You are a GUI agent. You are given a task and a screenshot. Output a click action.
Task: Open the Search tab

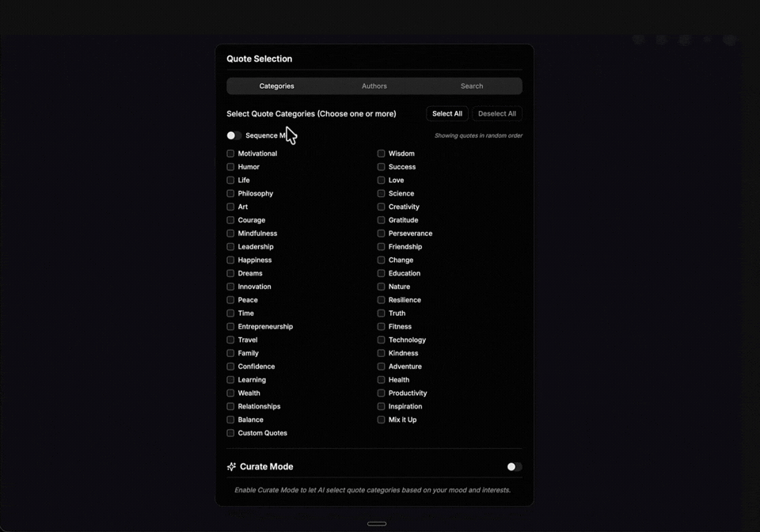pos(472,86)
